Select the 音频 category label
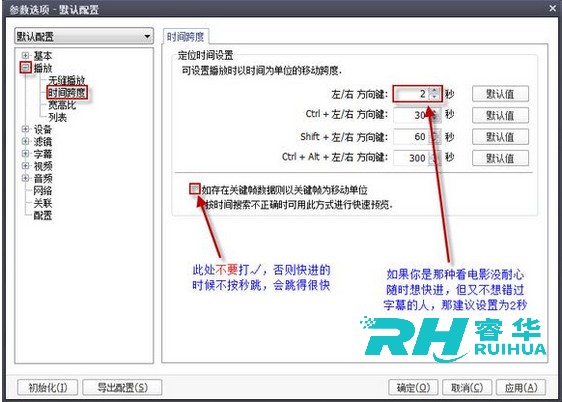The image size is (562, 402). coord(43,178)
